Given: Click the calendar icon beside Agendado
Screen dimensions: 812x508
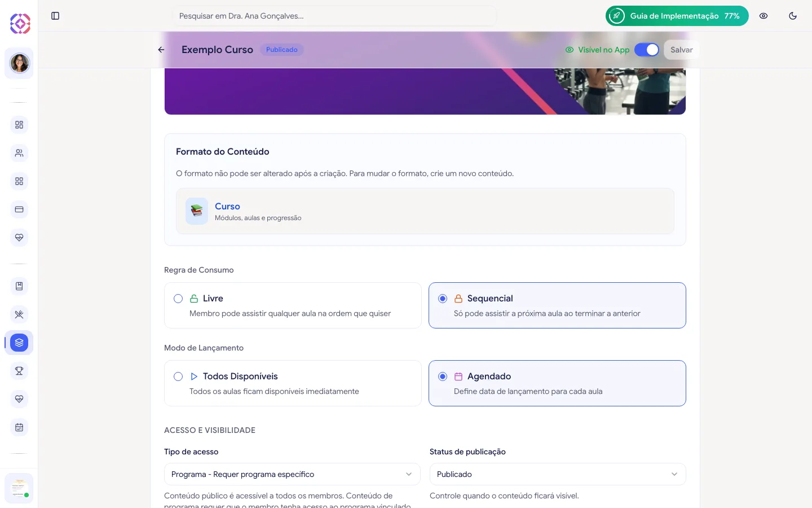Looking at the screenshot, I should pos(458,376).
